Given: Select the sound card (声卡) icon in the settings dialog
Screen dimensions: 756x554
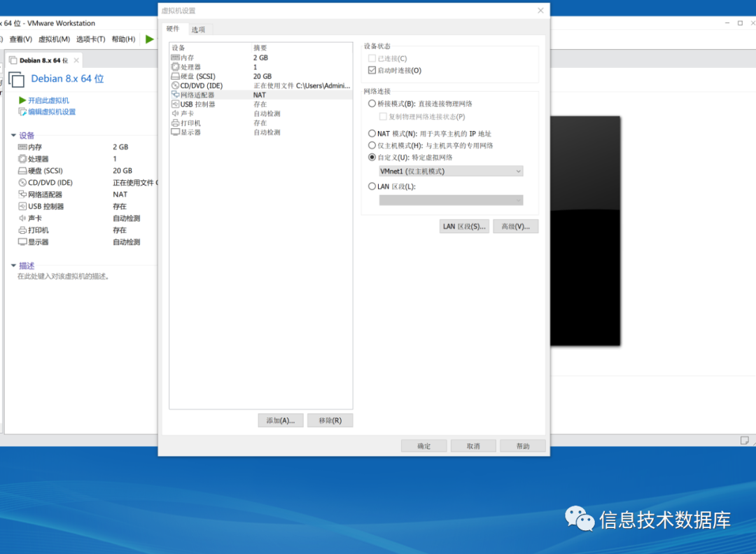Looking at the screenshot, I should tap(176, 113).
